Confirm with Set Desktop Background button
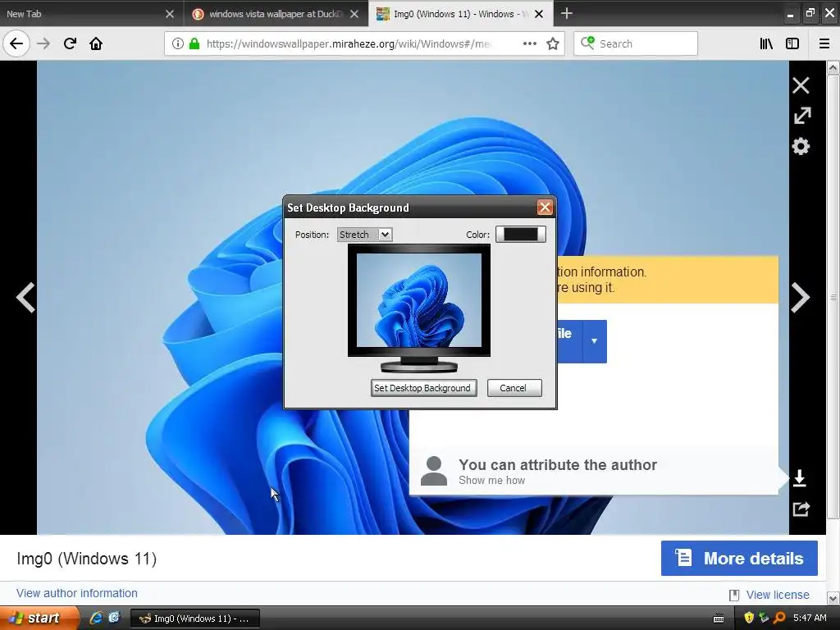Image resolution: width=840 pixels, height=630 pixels. 422,388
